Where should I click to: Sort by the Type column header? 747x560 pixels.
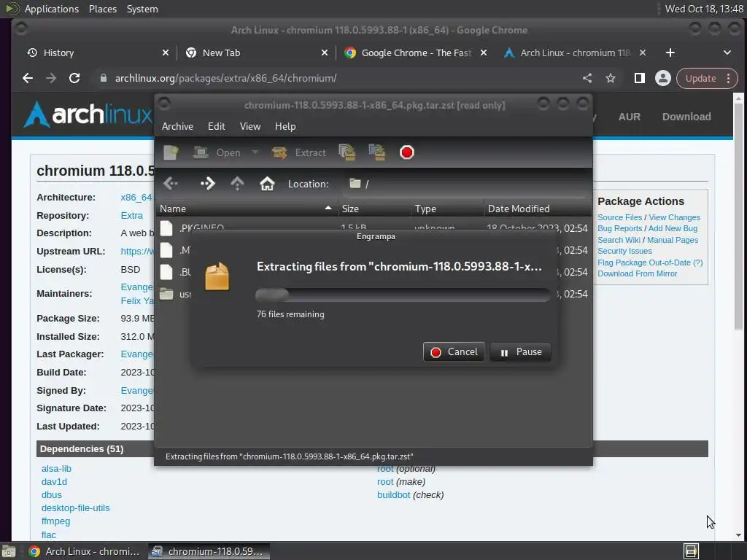click(447, 209)
